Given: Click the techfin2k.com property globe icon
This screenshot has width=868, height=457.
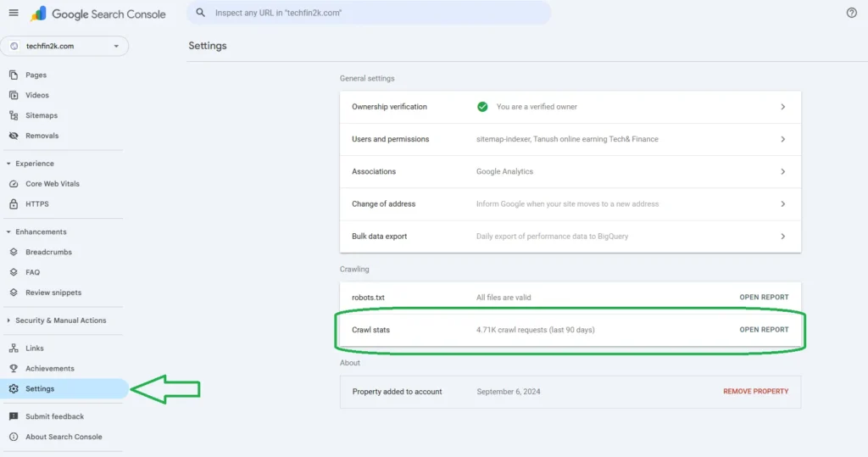Looking at the screenshot, I should [14, 46].
